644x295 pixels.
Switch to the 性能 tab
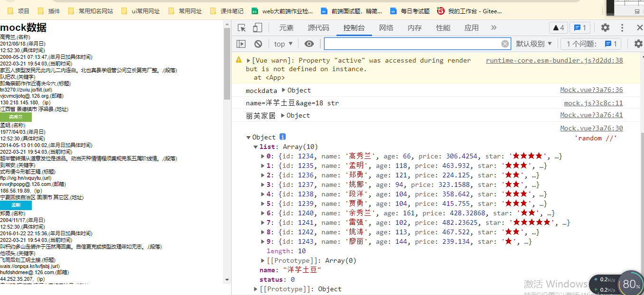click(443, 28)
